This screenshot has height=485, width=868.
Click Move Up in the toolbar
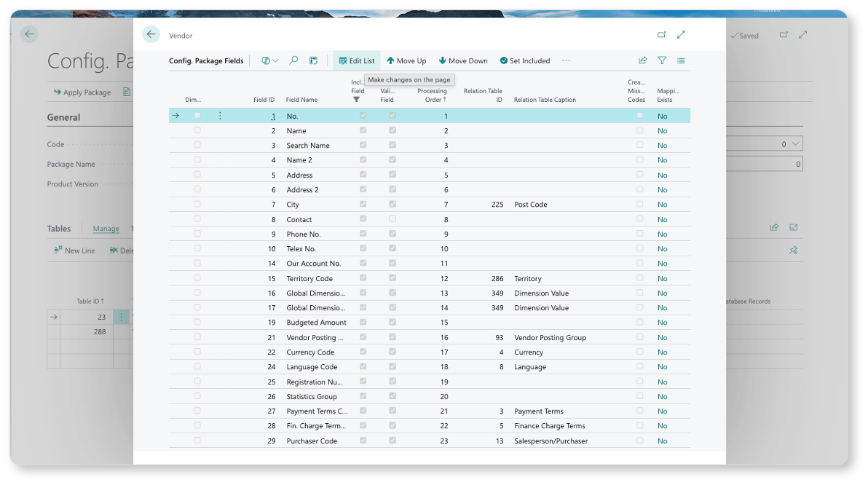point(406,60)
